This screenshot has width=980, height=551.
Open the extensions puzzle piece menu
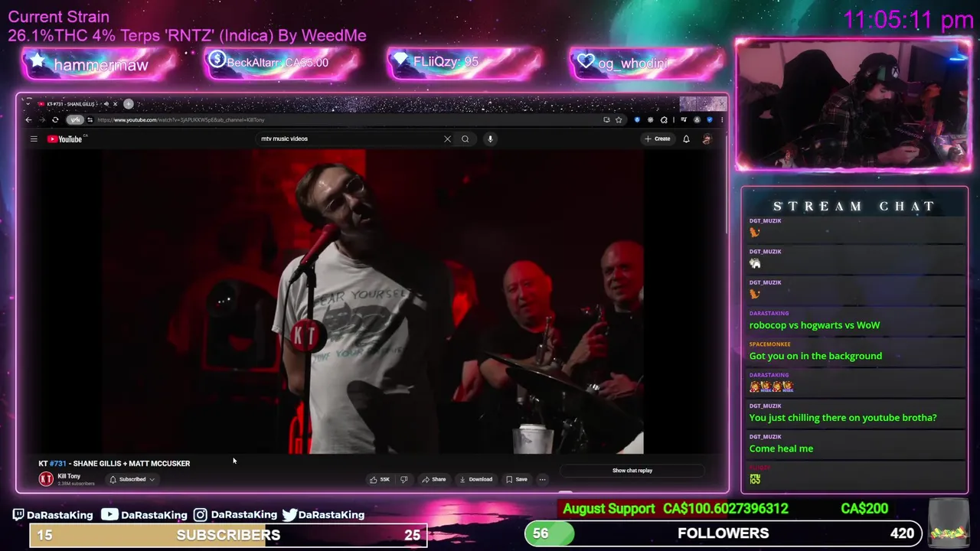pyautogui.click(x=664, y=119)
